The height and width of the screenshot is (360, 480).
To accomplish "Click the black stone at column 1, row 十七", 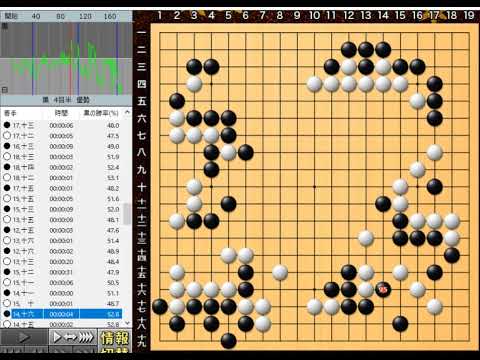I will (x=160, y=307).
